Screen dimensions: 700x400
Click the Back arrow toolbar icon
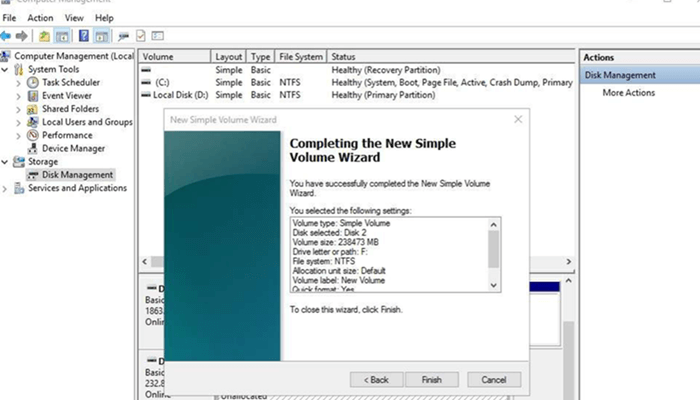click(6, 36)
